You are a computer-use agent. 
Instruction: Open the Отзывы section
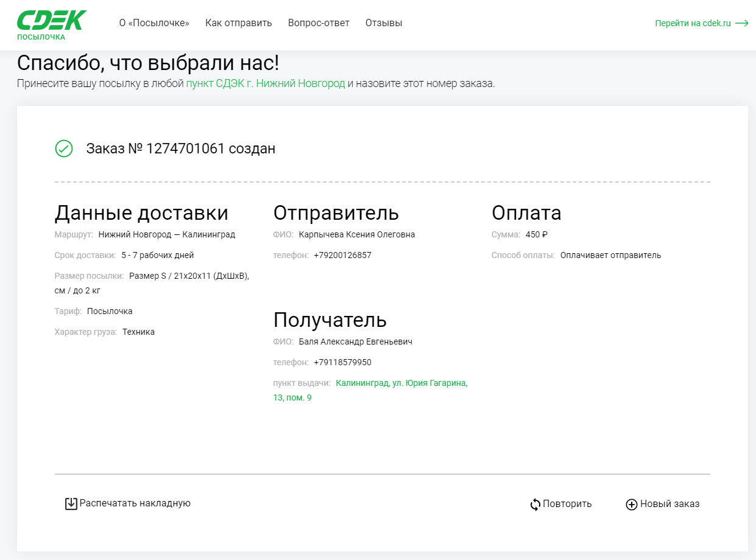pos(384,23)
